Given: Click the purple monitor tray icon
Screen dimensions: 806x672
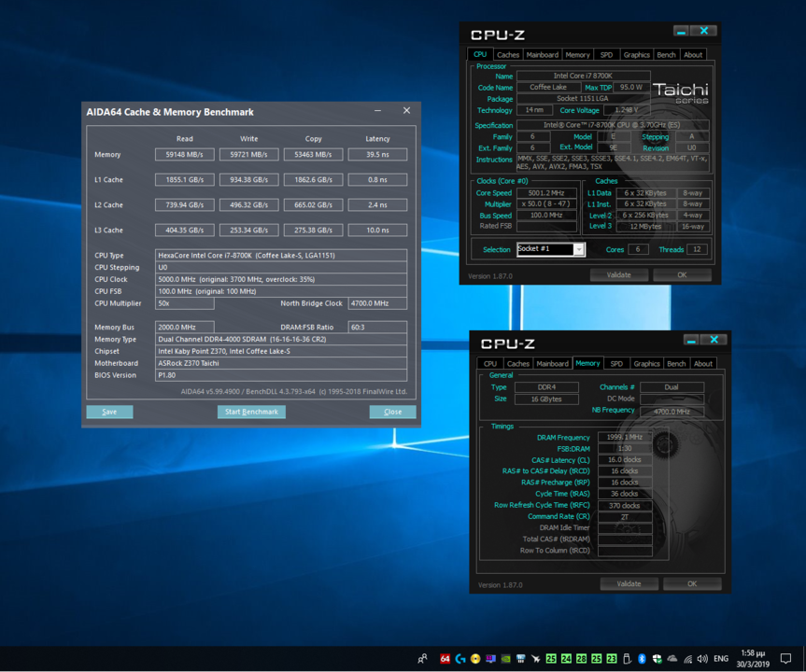Looking at the screenshot, I should (x=490, y=659).
